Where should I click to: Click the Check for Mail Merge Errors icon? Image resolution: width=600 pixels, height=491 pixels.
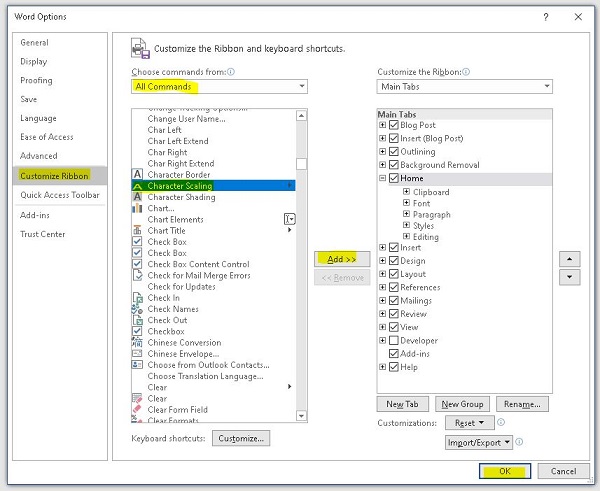pyautogui.click(x=137, y=275)
